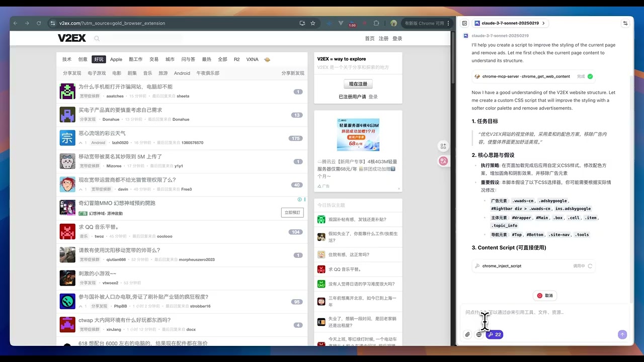Open the Chrome extensions puzzle icon
644x362 pixels.
point(376,23)
